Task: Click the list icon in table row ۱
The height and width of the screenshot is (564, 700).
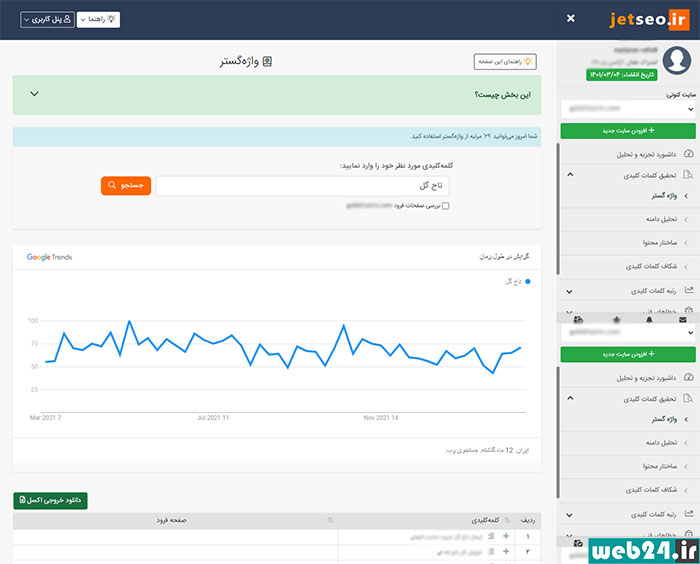Action: (491, 536)
